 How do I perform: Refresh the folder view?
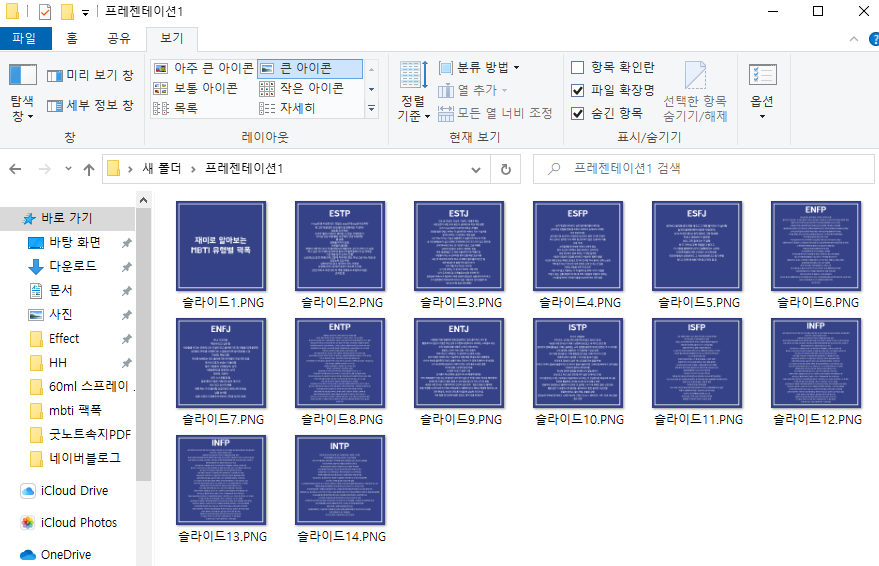pyautogui.click(x=506, y=169)
